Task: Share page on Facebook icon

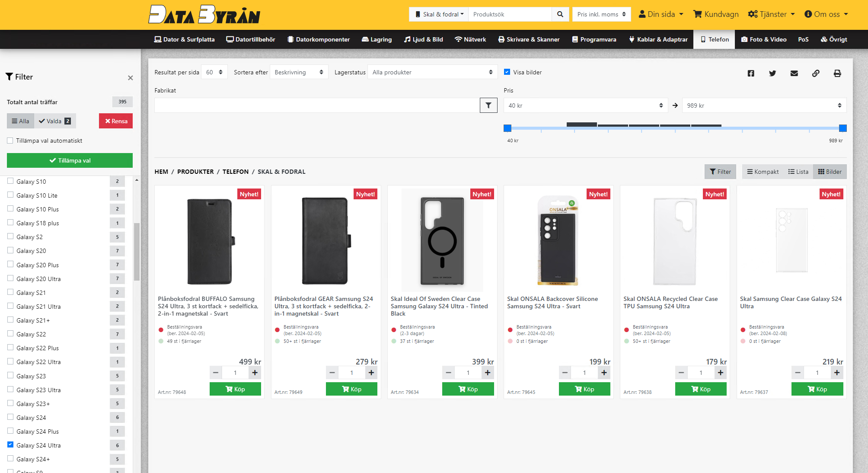Action: click(751, 74)
